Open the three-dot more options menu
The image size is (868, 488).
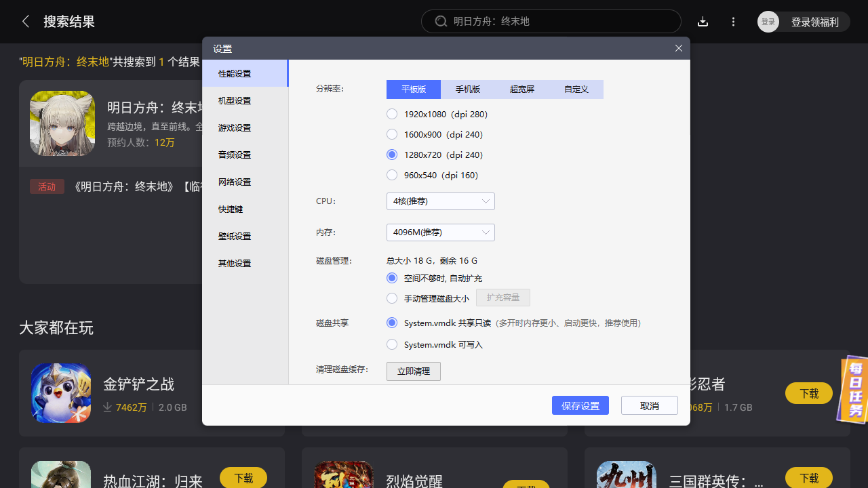pyautogui.click(x=733, y=22)
